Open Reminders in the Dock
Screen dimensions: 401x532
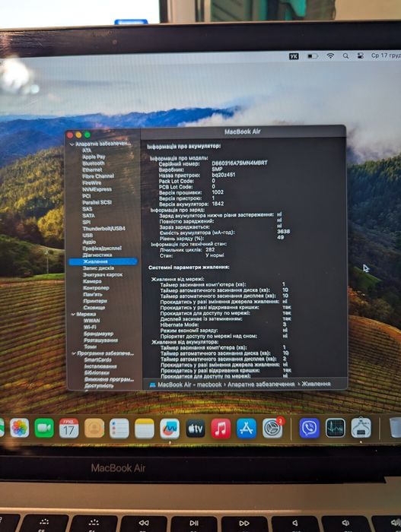pos(119,428)
